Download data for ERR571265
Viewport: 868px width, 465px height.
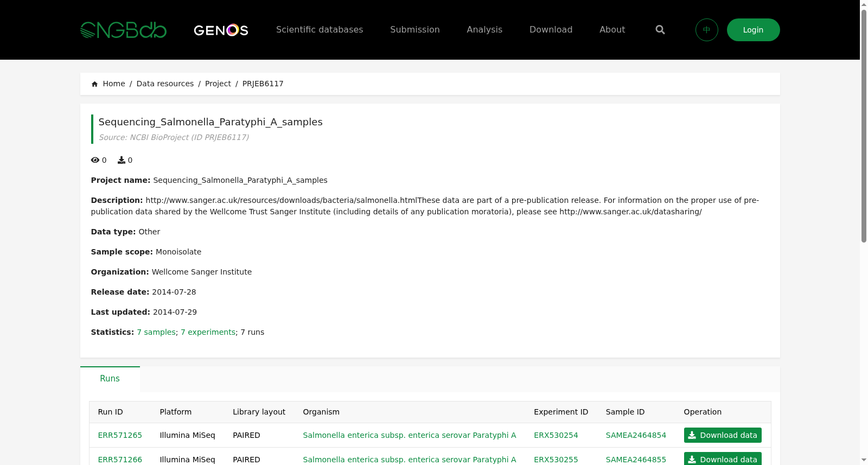pos(723,435)
